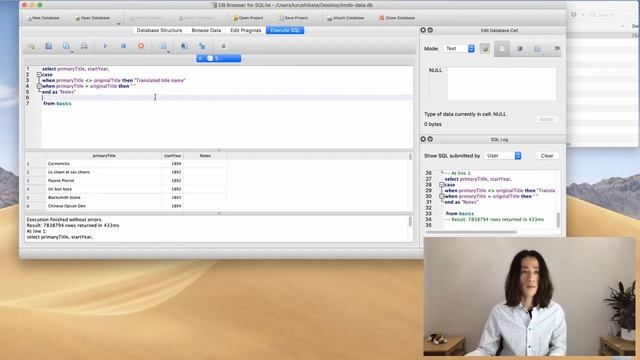Click New Database toolbar button
The image size is (640, 360).
pos(43,18)
